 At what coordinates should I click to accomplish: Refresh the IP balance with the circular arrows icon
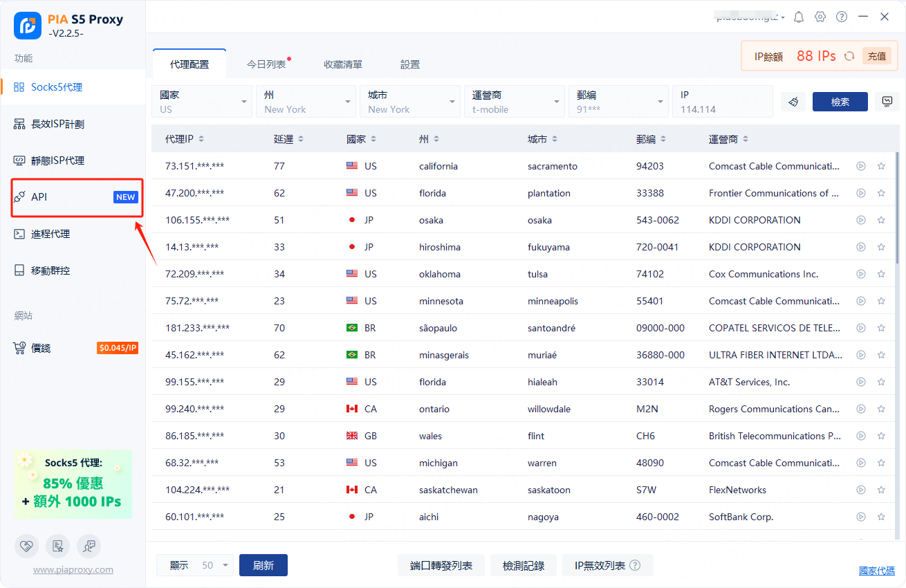click(849, 56)
